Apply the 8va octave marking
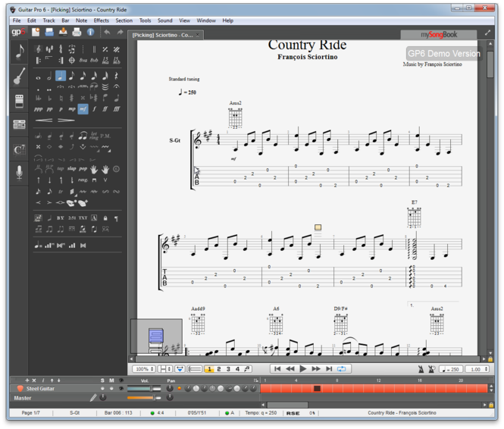The width and height of the screenshot is (504, 429). click(x=83, y=60)
